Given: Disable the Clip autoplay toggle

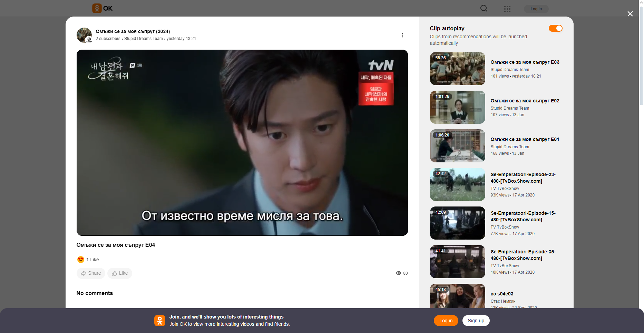Looking at the screenshot, I should 555,28.
